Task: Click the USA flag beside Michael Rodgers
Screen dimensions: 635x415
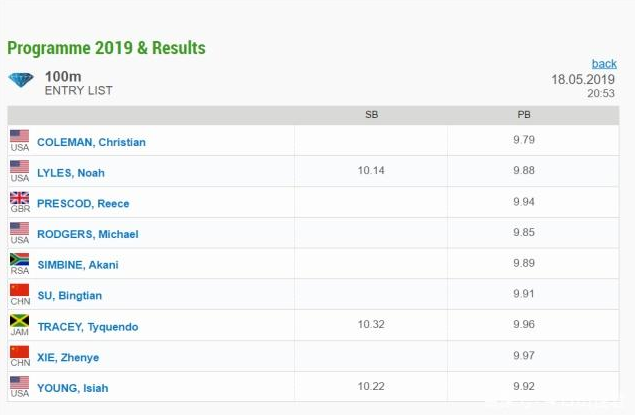Action: click(19, 229)
